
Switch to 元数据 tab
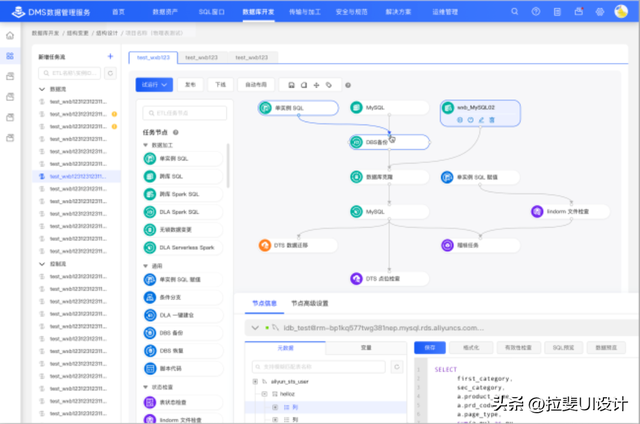point(285,348)
